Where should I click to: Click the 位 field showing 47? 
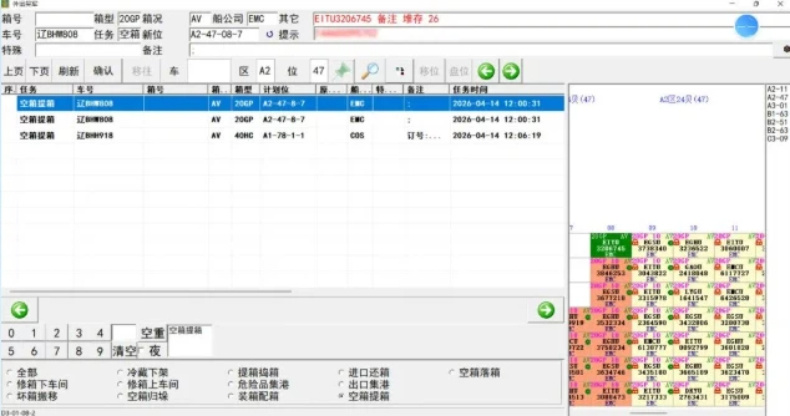pyautogui.click(x=318, y=71)
